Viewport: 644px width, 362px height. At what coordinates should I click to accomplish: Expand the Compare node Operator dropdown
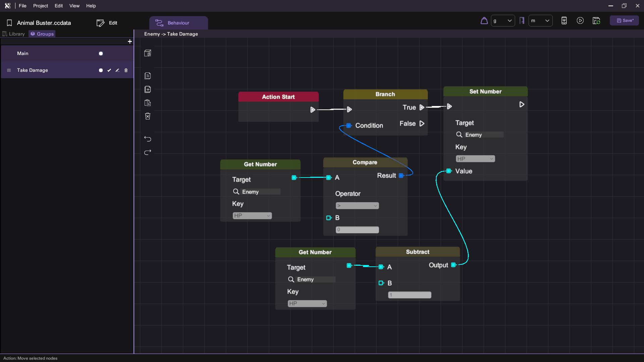coord(357,206)
